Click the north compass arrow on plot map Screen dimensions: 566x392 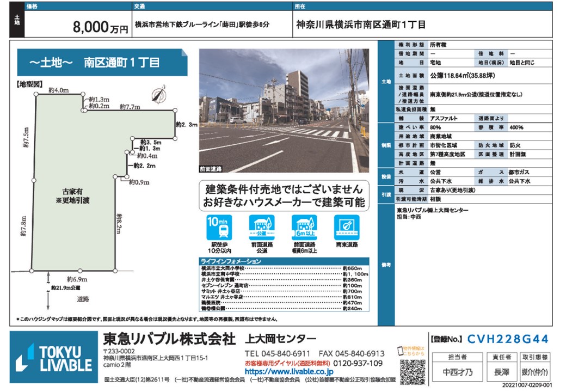click(x=157, y=94)
